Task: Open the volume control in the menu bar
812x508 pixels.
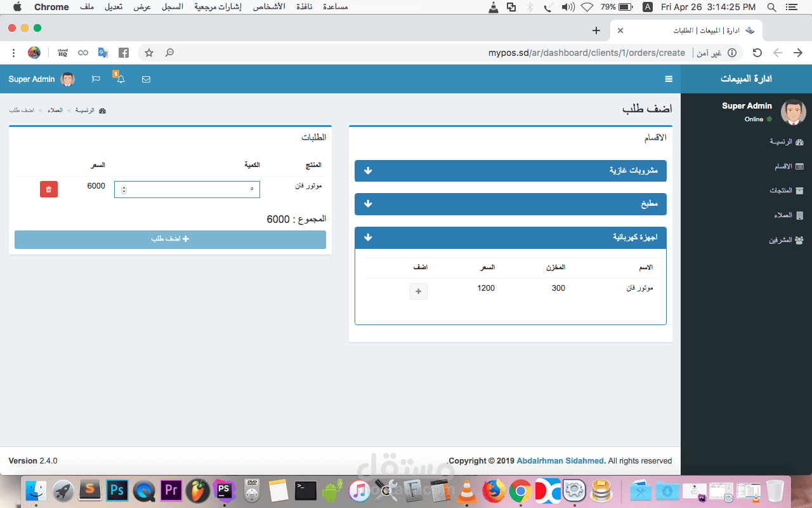Action: 568,7
